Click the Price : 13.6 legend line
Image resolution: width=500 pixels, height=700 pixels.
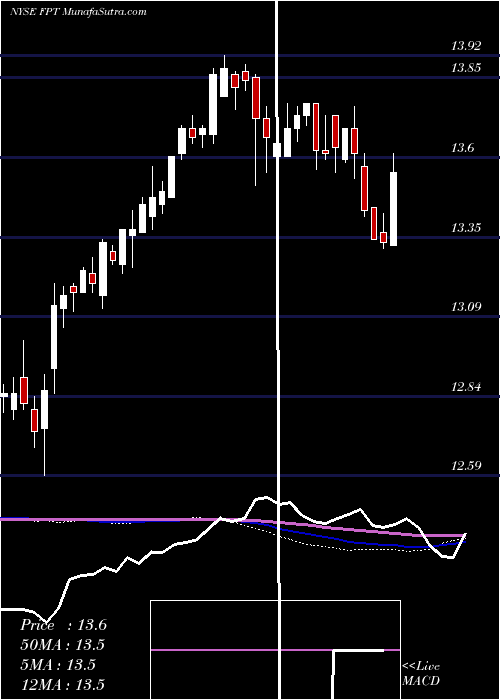[63, 625]
